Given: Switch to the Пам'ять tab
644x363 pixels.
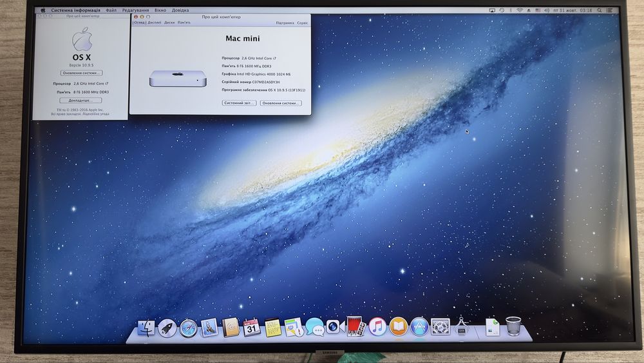Looking at the screenshot, I should [184, 23].
